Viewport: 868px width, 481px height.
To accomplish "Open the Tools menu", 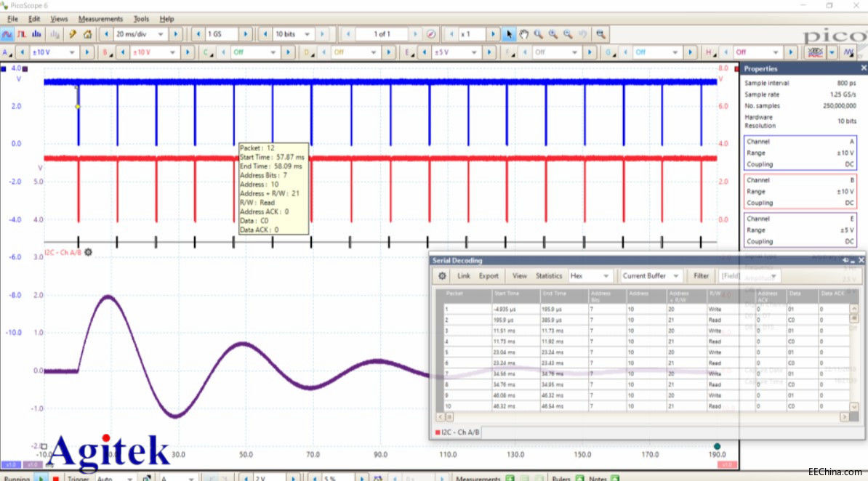I will click(141, 19).
